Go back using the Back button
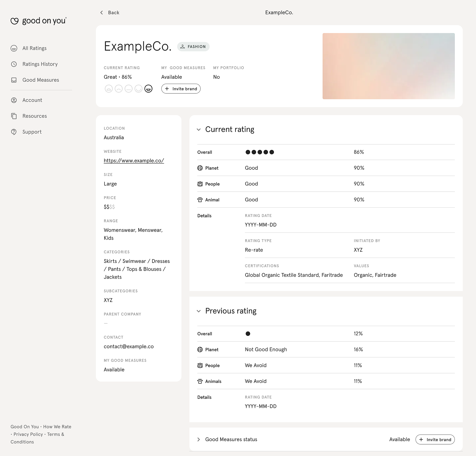 click(x=110, y=13)
